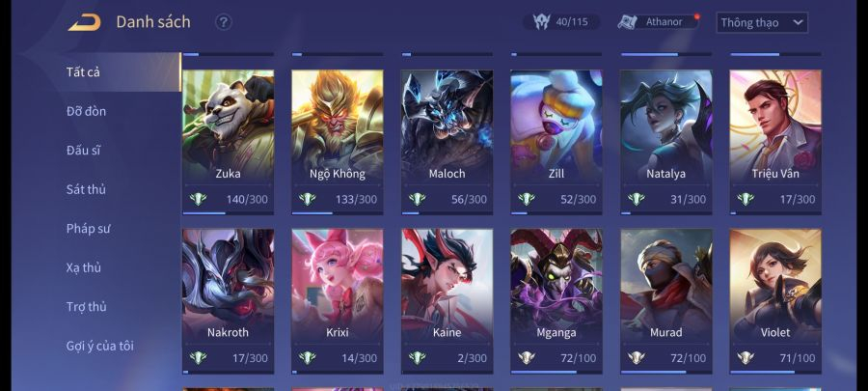This screenshot has width=868, height=391.
Task: Show the Xạ thủ heroes list
Action: (84, 267)
